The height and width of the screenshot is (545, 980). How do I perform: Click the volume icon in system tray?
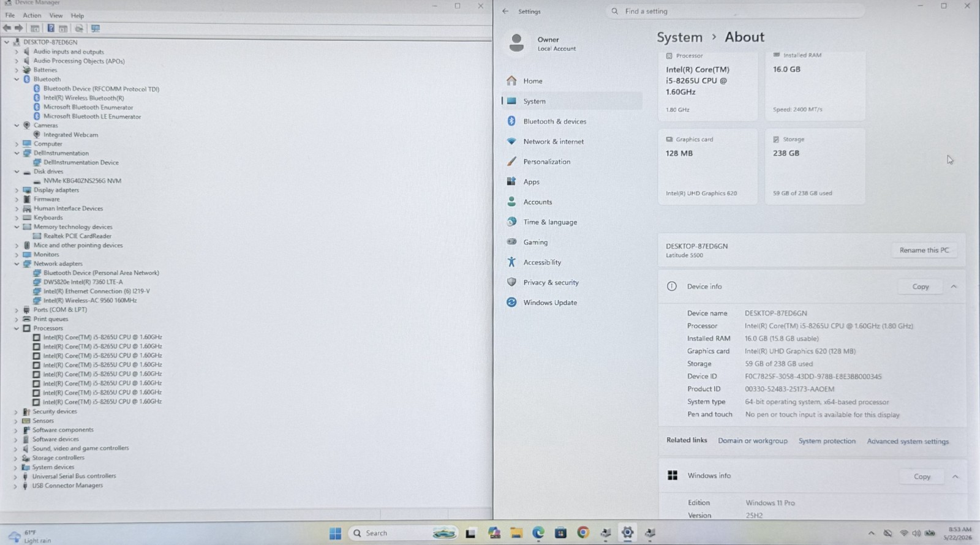[x=916, y=533]
